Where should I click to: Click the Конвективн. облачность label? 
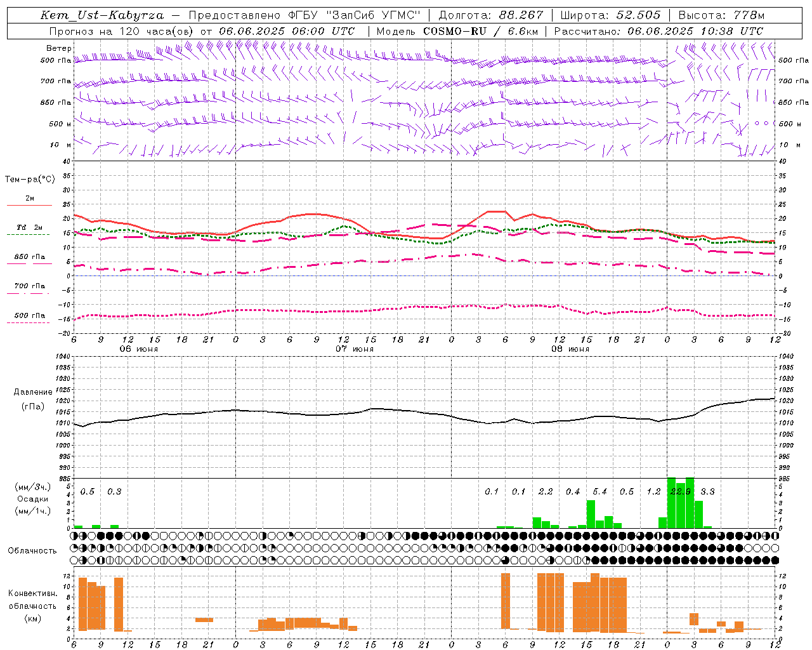point(32,600)
